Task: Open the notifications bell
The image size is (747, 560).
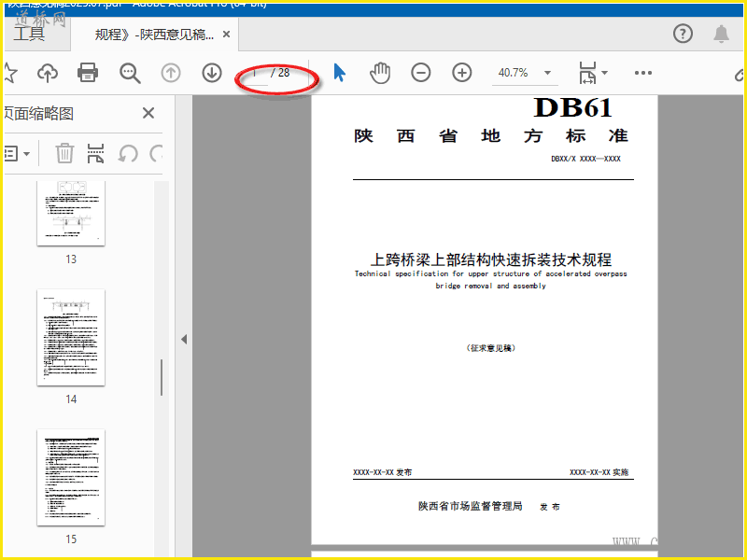Action: [x=721, y=34]
